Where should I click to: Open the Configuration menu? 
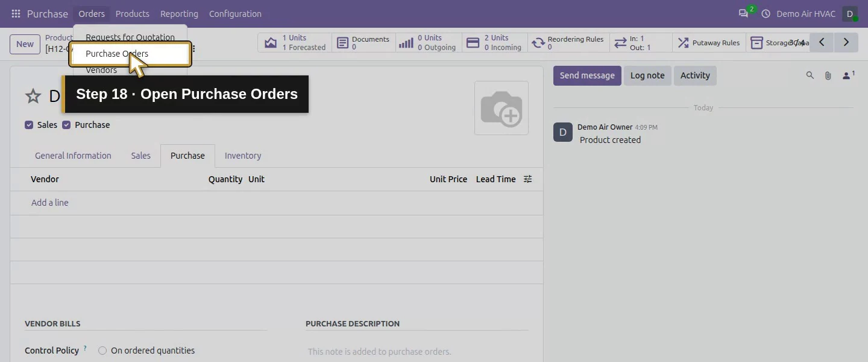pyautogui.click(x=235, y=14)
